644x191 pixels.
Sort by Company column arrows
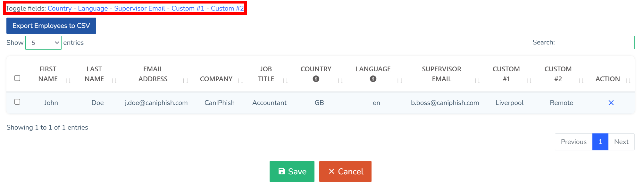pyautogui.click(x=240, y=81)
